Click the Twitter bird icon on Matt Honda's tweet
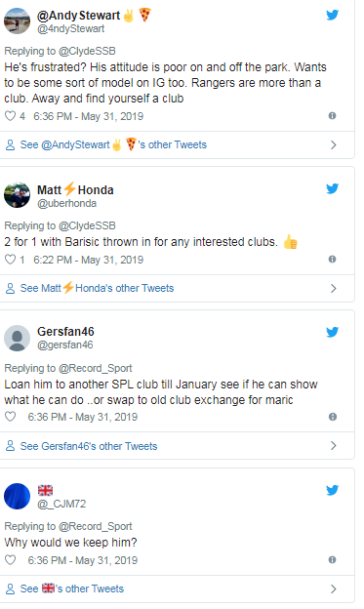Image resolution: width=364 pixels, height=609 pixels. click(332, 188)
